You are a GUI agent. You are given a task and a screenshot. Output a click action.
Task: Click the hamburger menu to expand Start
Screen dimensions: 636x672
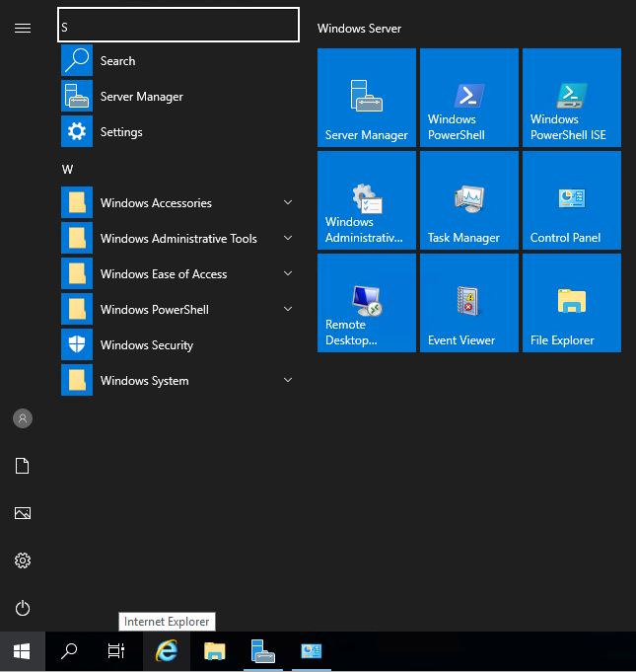coord(23,29)
